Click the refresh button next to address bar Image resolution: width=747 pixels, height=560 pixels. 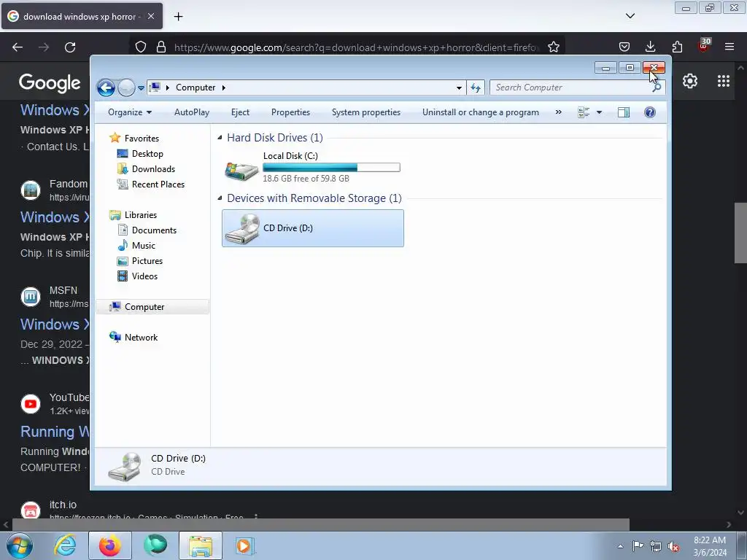pyautogui.click(x=476, y=87)
